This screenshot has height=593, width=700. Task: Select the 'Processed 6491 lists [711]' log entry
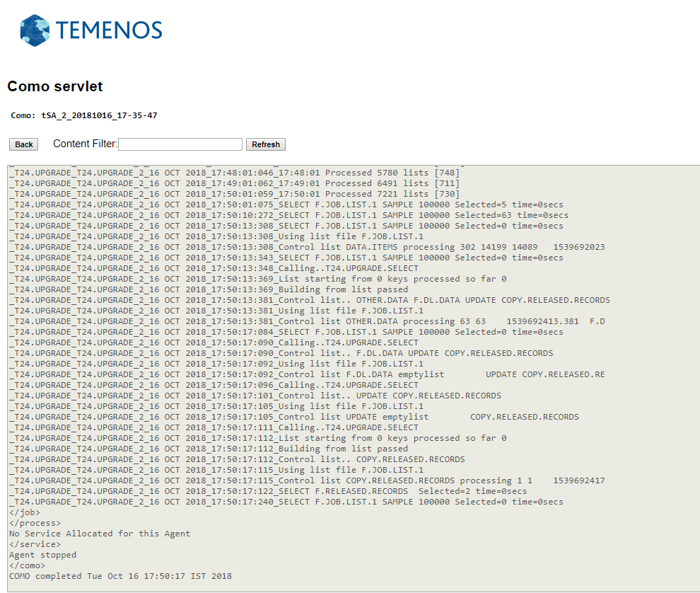click(233, 183)
